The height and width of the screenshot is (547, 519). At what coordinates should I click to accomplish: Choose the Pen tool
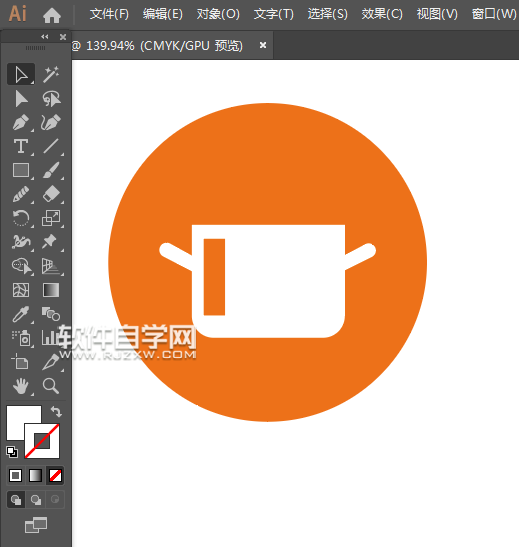tap(21, 122)
